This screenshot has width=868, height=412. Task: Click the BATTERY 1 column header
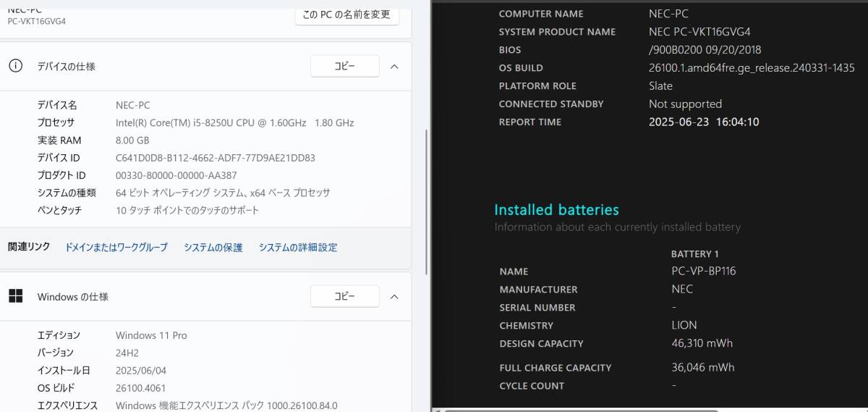click(x=695, y=254)
